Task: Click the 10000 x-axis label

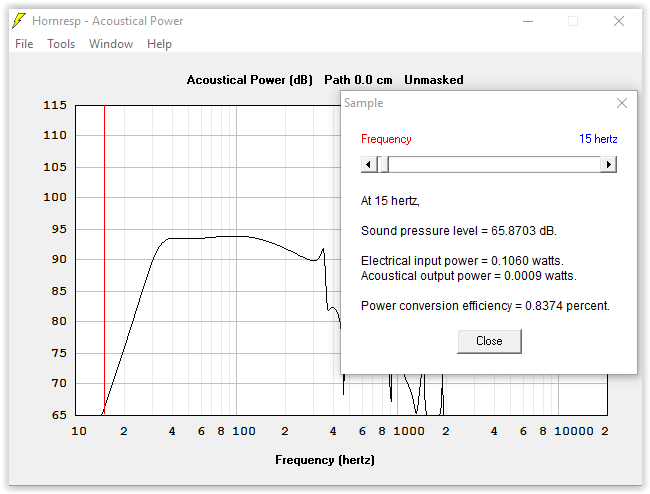Action: coord(574,431)
